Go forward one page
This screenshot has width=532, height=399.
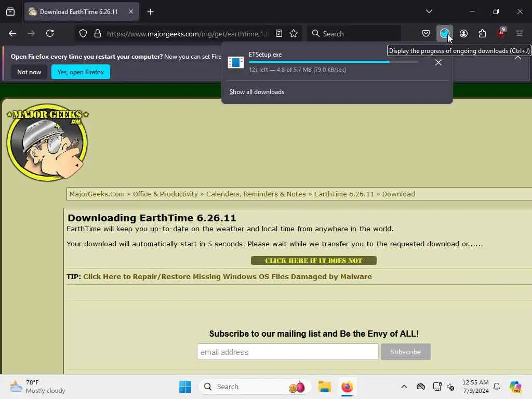click(x=31, y=33)
